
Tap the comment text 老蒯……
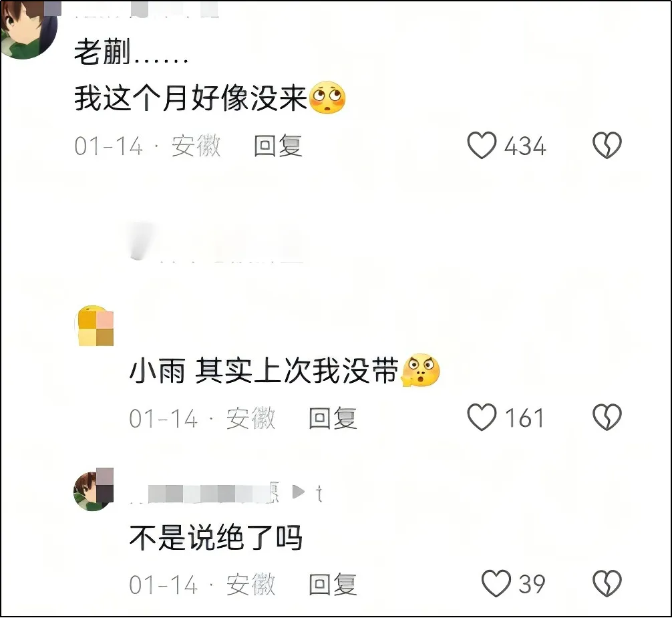point(131,53)
